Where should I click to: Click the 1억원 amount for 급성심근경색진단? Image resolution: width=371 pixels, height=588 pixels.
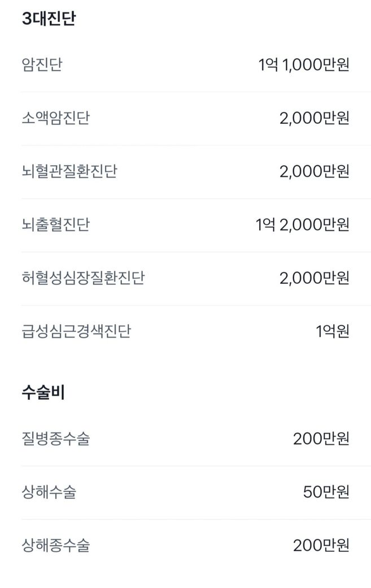(333, 331)
